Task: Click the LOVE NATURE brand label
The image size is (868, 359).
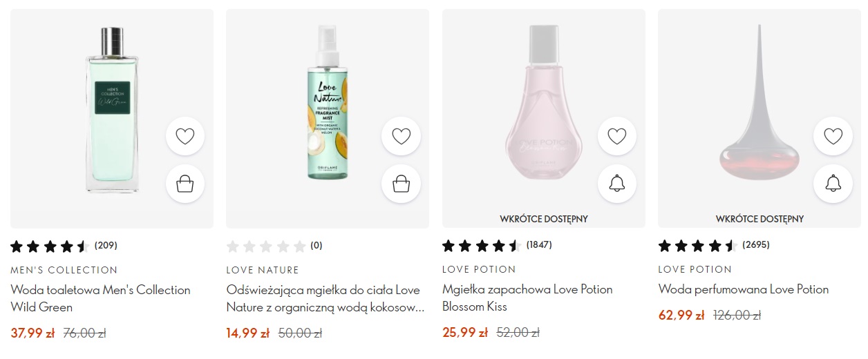Action: (x=263, y=270)
